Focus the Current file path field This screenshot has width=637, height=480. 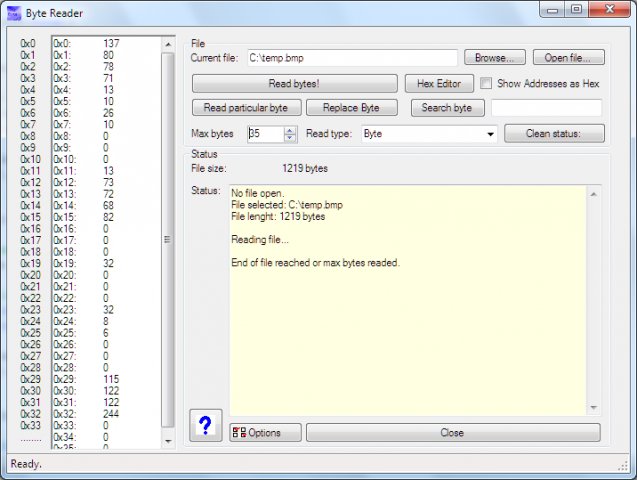pos(352,58)
